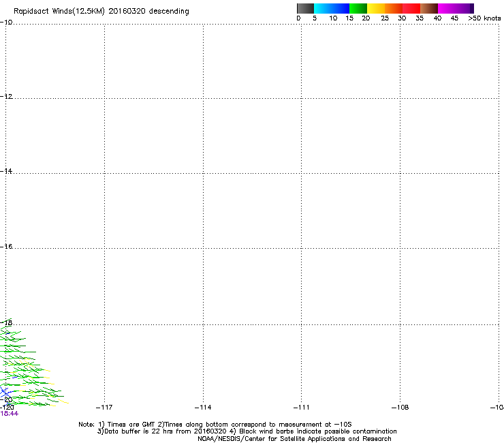
Task: Click the -114 longitude axis label
Action: [203, 408]
